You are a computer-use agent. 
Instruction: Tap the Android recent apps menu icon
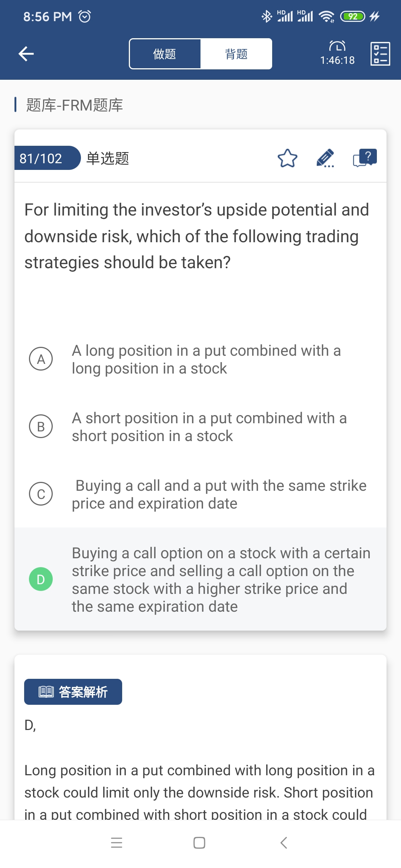coord(117,843)
